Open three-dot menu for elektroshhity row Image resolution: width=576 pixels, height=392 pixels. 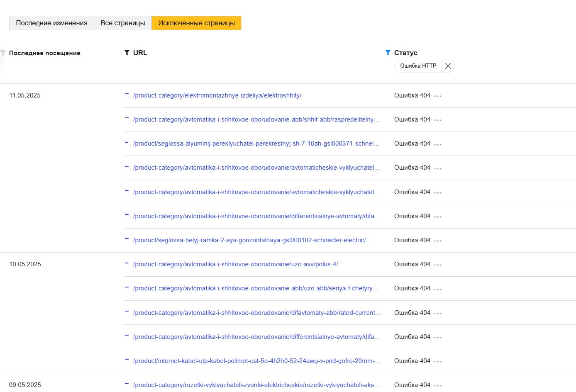pyautogui.click(x=438, y=96)
